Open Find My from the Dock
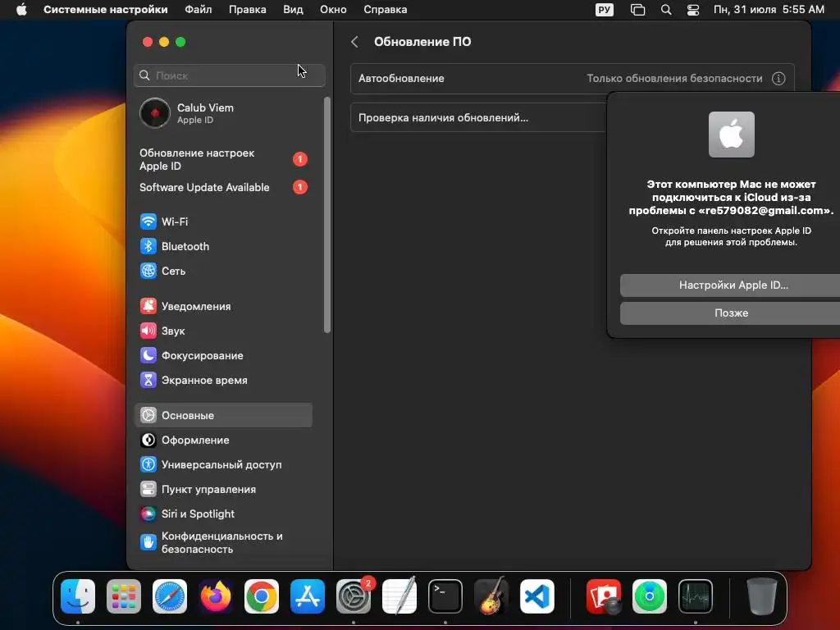The height and width of the screenshot is (630, 840). pyautogui.click(x=650, y=596)
